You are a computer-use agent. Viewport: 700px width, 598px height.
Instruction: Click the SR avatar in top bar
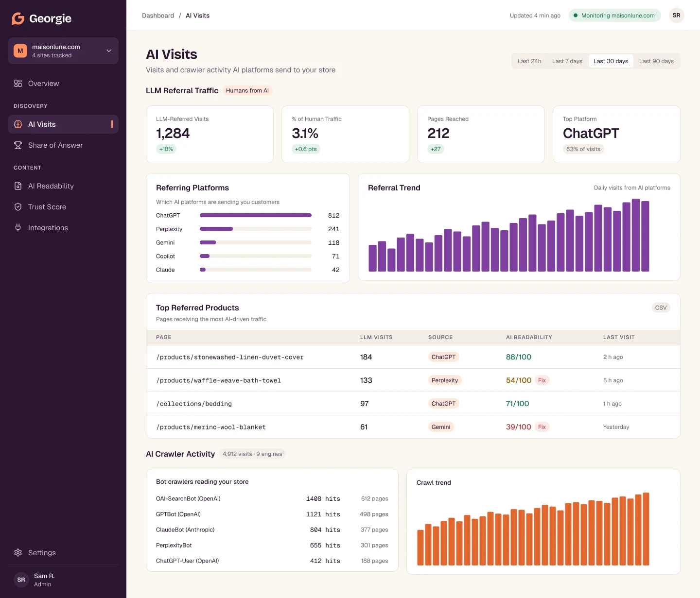pos(676,16)
